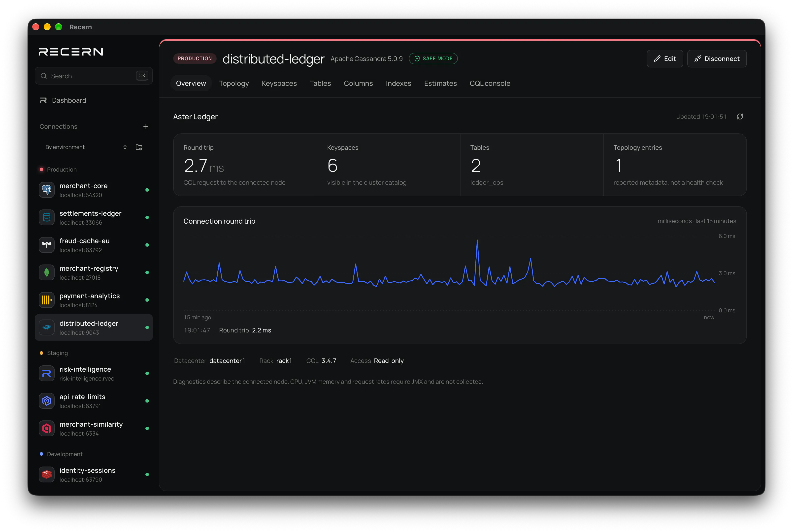Click the identity-sessions Redis icon
Viewport: 793px width, 532px height.
[47, 474]
